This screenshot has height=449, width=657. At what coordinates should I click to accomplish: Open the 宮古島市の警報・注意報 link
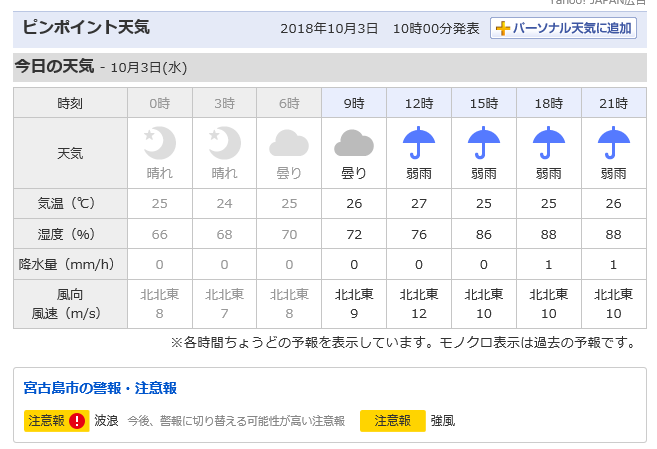[x=101, y=388]
